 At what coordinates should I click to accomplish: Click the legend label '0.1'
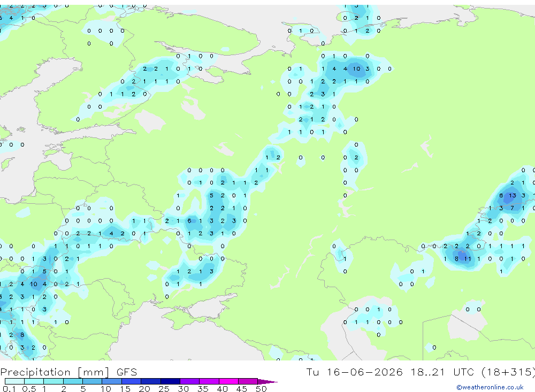click(9, 389)
